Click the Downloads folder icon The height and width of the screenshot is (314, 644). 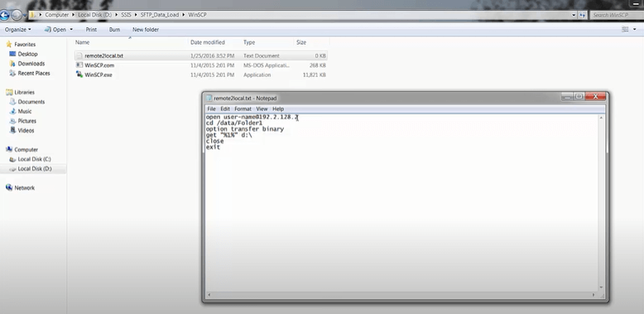point(12,64)
